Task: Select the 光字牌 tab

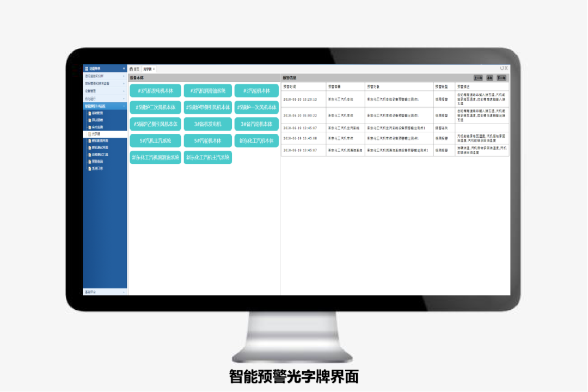Action: [147, 69]
